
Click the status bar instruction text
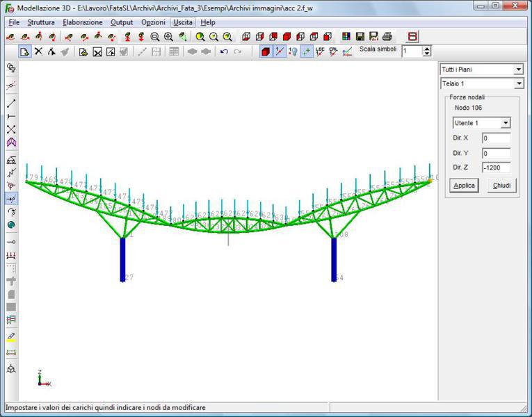106,407
